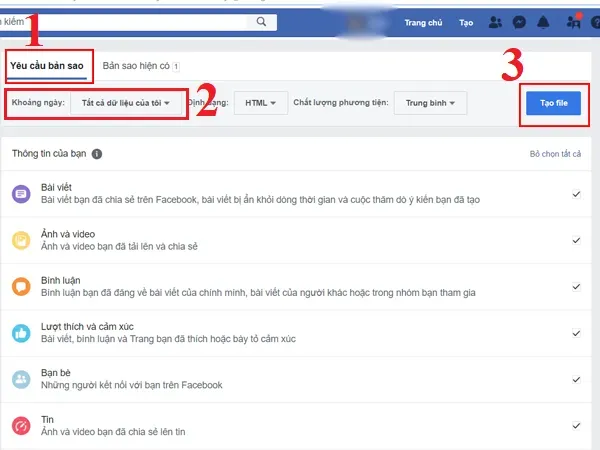Open the HTML format dropdown
The width and height of the screenshot is (600, 450).
point(261,103)
